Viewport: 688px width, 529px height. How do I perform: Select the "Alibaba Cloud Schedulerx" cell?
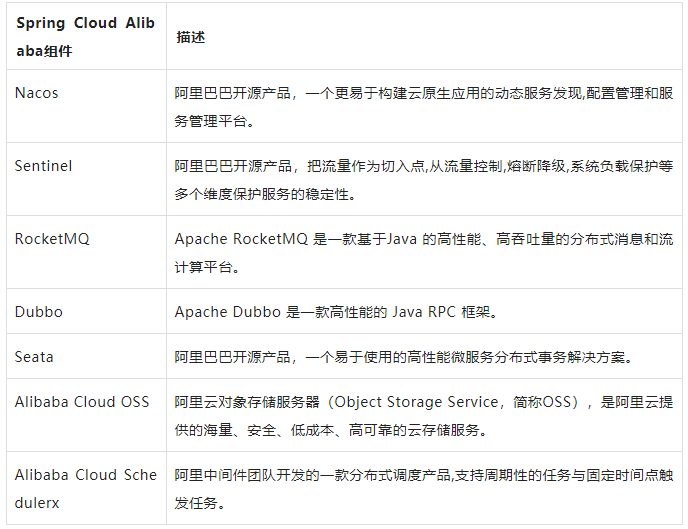point(86,488)
